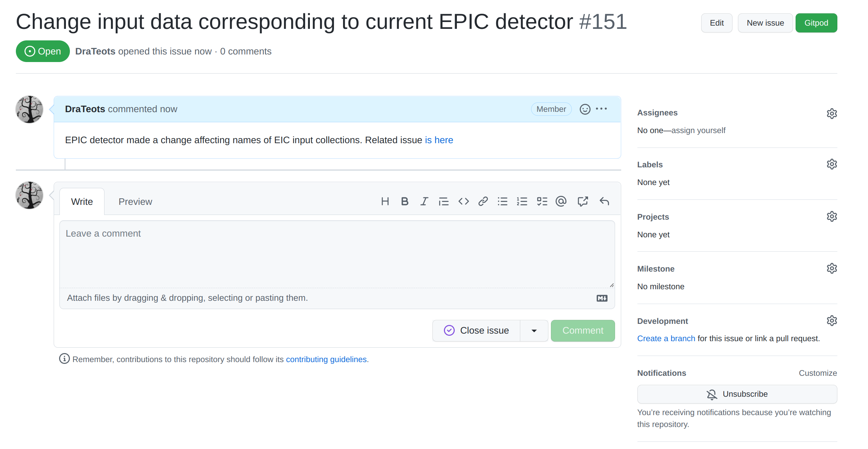Click DraTeots author name in issue header
Viewport: 868px width, 449px height.
[95, 51]
